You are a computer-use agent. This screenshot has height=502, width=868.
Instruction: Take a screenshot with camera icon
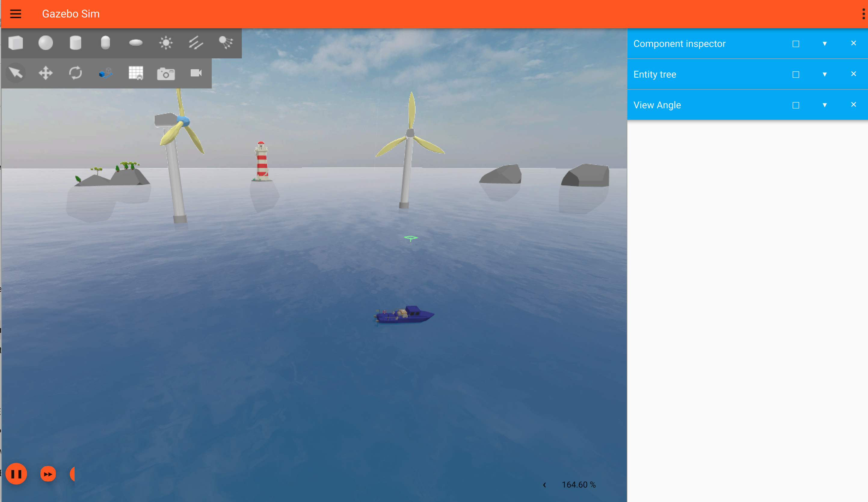(x=166, y=74)
